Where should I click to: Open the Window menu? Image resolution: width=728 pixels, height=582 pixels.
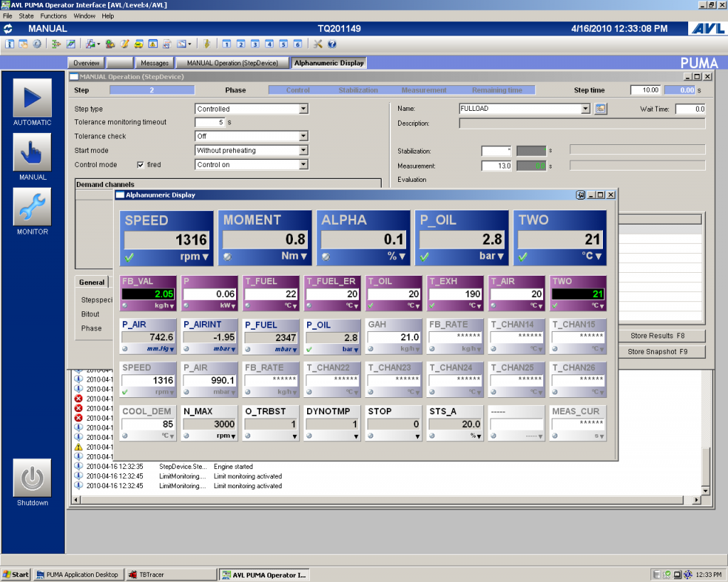[x=85, y=16]
